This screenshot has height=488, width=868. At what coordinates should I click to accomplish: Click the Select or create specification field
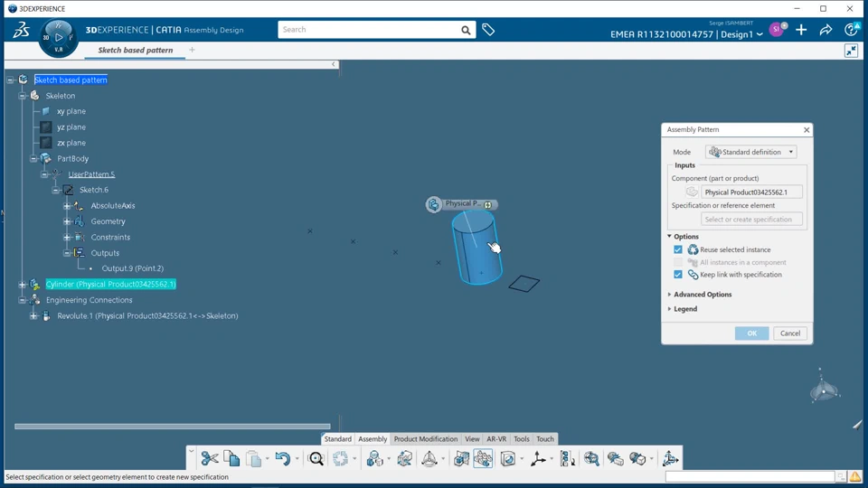coord(751,219)
